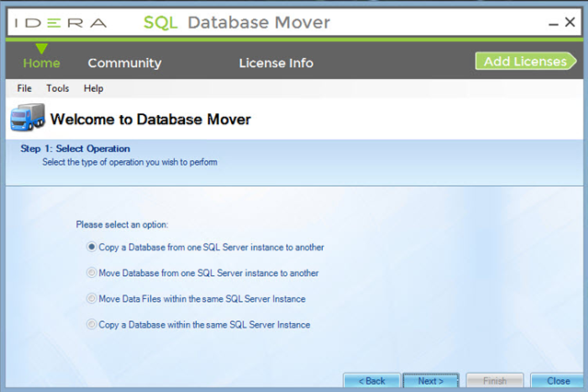Open the Home tab
Viewport: 588px width, 392px height.
click(41, 63)
